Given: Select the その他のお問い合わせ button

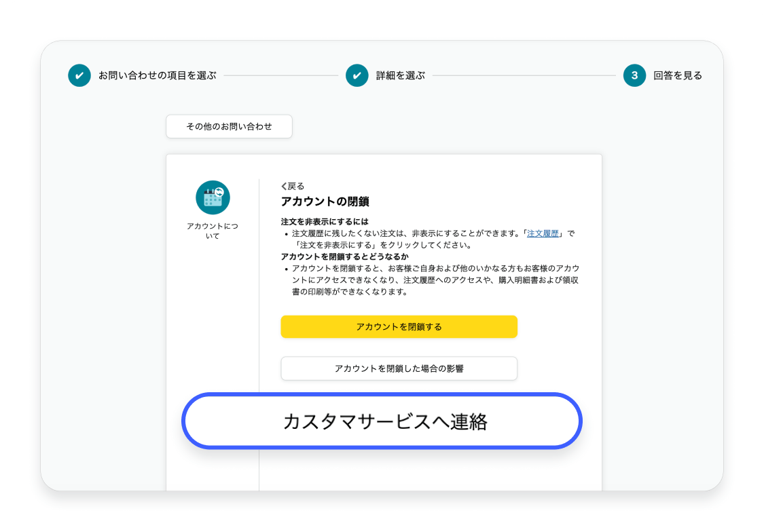Looking at the screenshot, I should coord(229,127).
